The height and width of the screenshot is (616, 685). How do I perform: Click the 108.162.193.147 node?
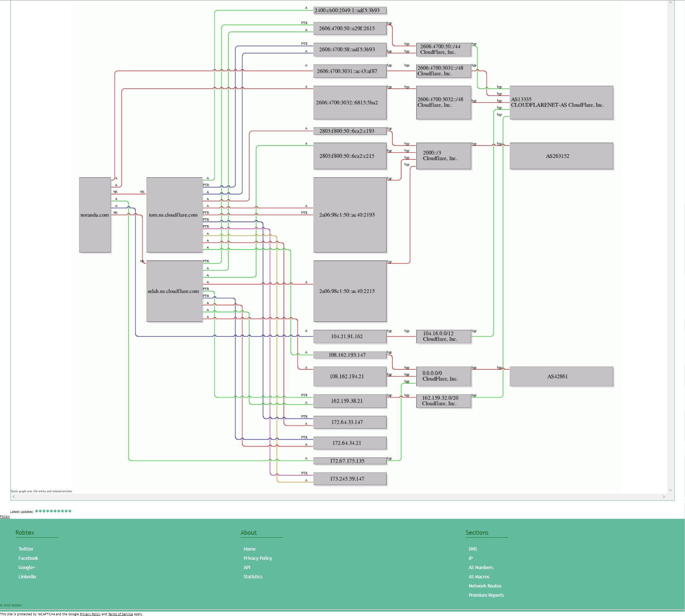pyautogui.click(x=350, y=355)
